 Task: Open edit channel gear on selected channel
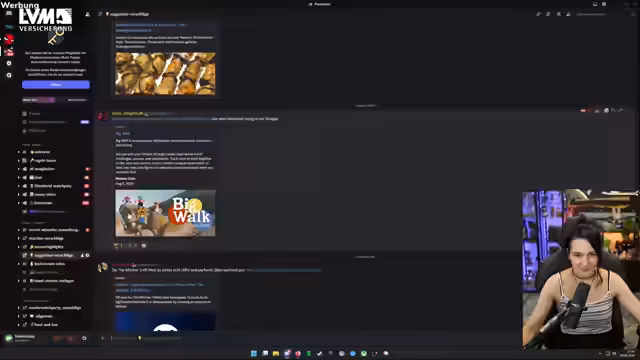click(x=87, y=256)
